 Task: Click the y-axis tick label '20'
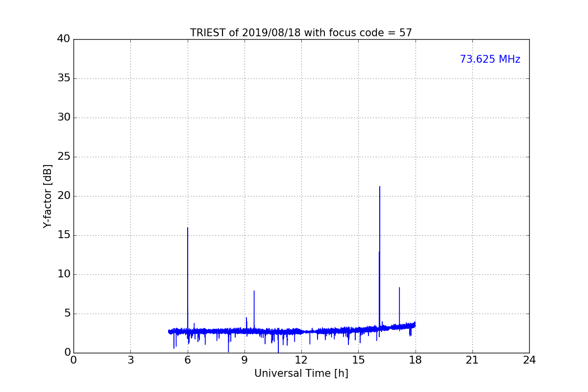64,196
